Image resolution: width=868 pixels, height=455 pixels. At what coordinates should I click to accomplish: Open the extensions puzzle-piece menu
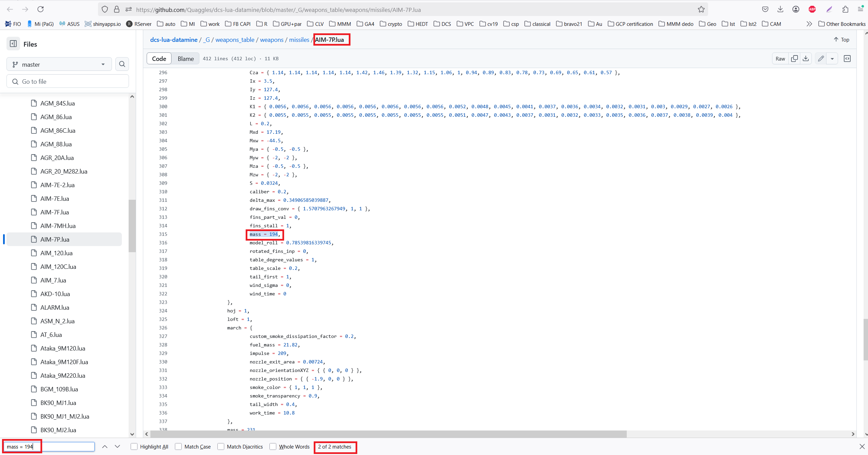845,9
